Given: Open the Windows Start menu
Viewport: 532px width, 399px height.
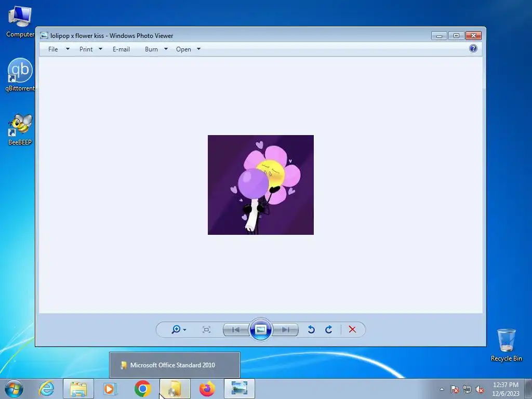Looking at the screenshot, I should point(14,389).
